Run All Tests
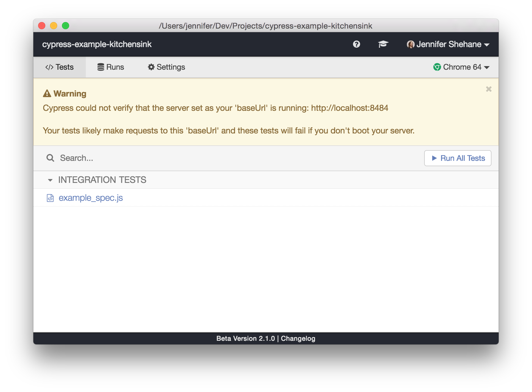Screen dimensions: 532x392 [x=458, y=158]
